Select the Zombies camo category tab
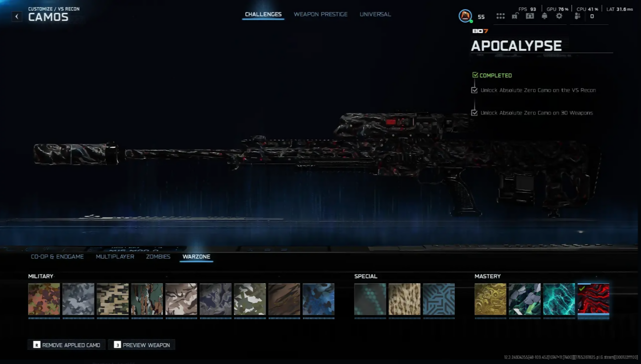The width and height of the screenshot is (641, 364). click(158, 257)
